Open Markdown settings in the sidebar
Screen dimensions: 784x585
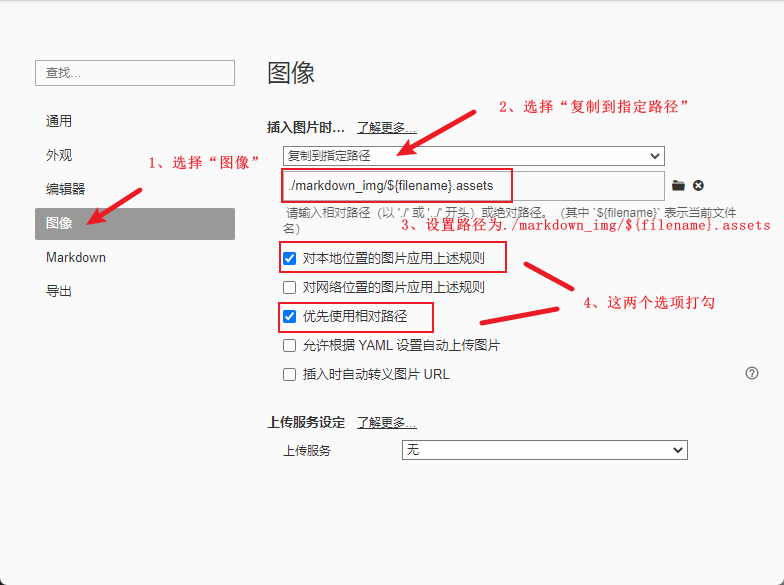[135, 258]
